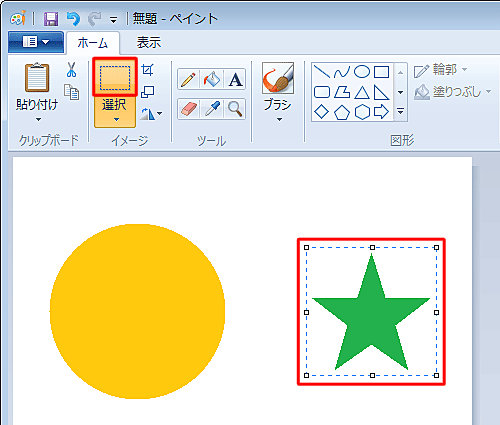
Task: Click the yellow circle on canvas
Action: pyautogui.click(x=137, y=311)
